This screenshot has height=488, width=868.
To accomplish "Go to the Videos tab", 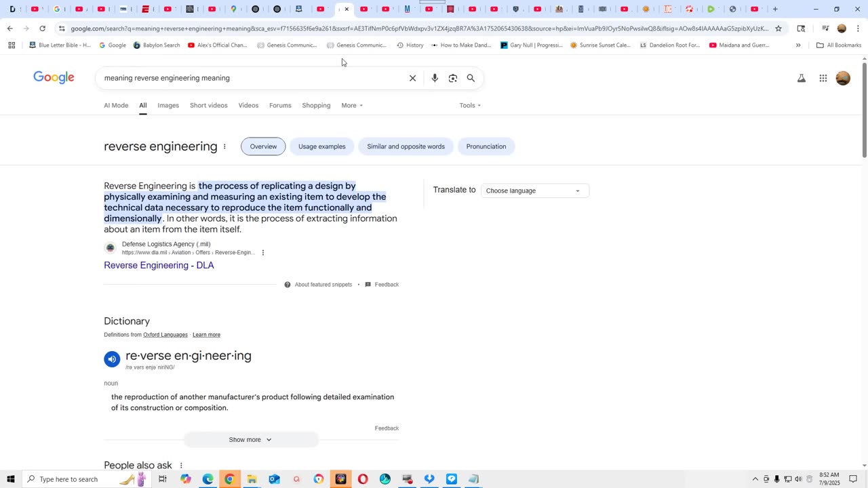I will (248, 106).
